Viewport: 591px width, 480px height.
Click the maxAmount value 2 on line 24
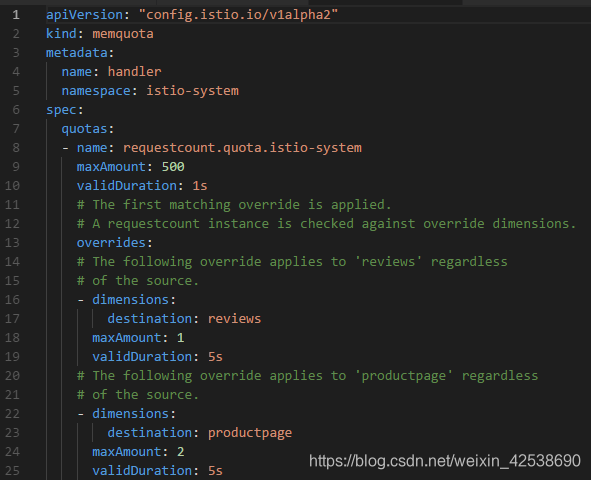[x=181, y=452]
